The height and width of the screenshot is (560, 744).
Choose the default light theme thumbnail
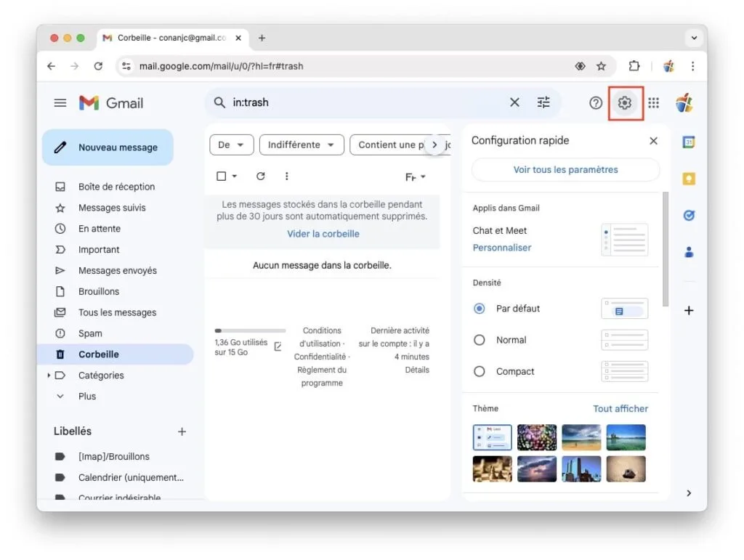(x=492, y=437)
